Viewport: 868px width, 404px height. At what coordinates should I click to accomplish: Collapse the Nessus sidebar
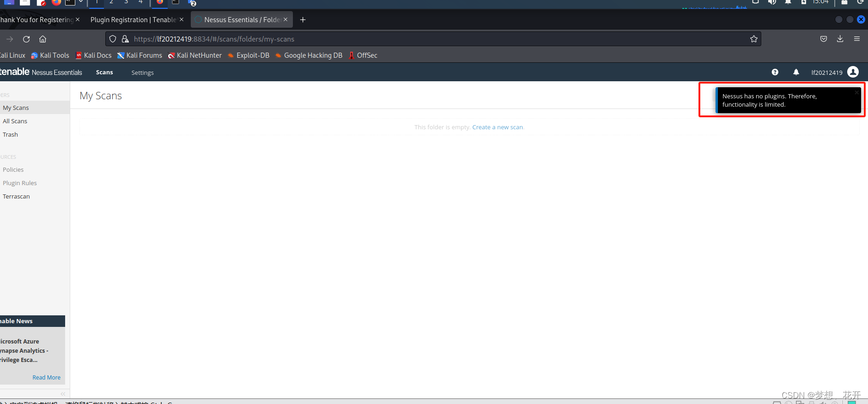coord(63,394)
